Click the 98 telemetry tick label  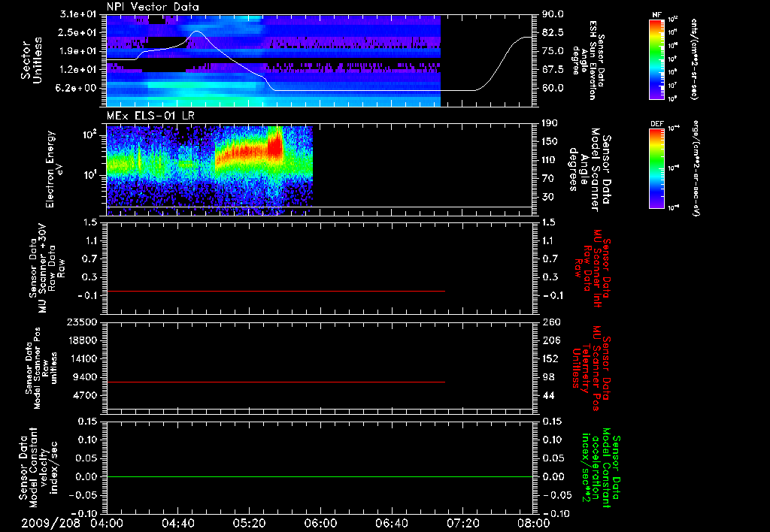tap(548, 377)
